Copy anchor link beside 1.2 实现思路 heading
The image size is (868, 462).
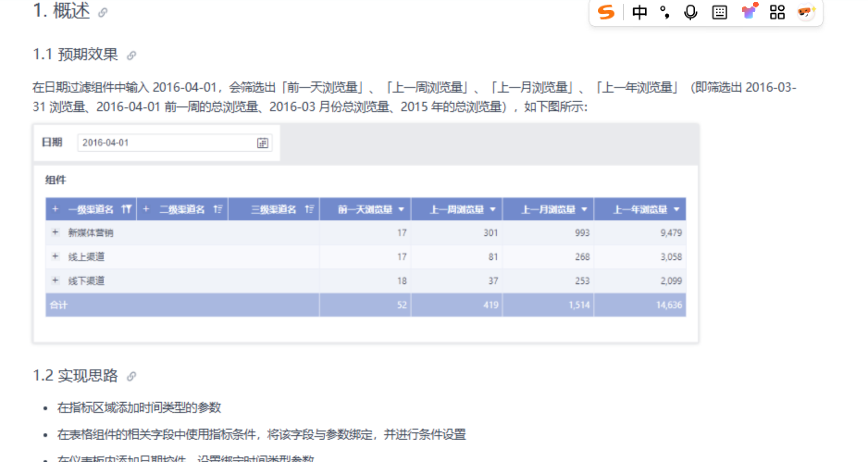tap(131, 376)
